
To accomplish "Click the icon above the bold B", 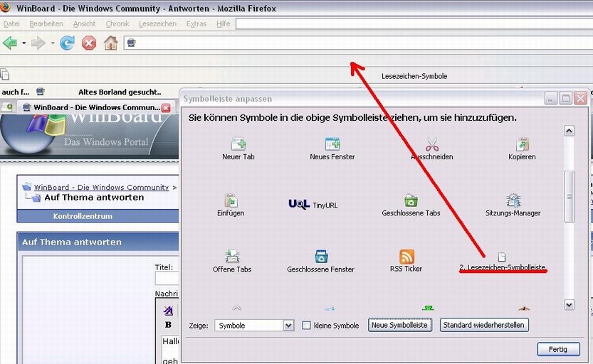I will coord(168,311).
